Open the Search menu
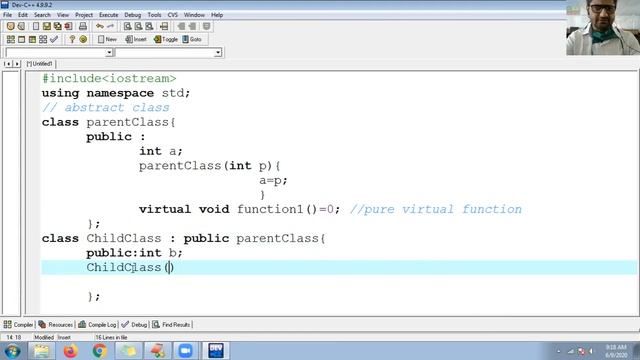Image resolution: width=640 pixels, height=360 pixels. coord(42,15)
